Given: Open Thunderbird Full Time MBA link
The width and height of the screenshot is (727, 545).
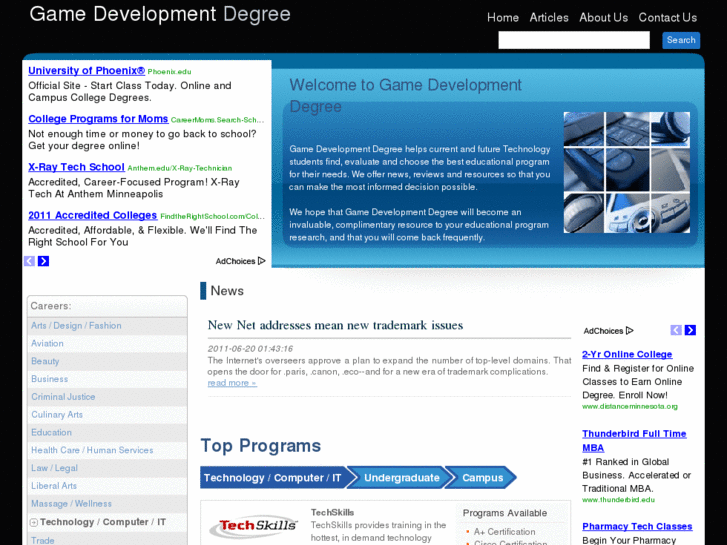Looking at the screenshot, I should tap(634, 441).
